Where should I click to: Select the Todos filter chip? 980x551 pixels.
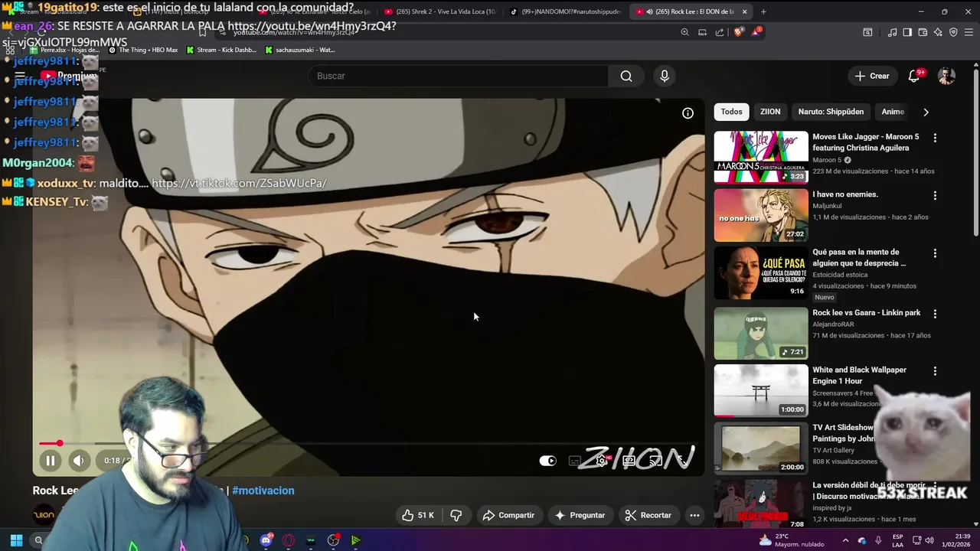(x=731, y=112)
